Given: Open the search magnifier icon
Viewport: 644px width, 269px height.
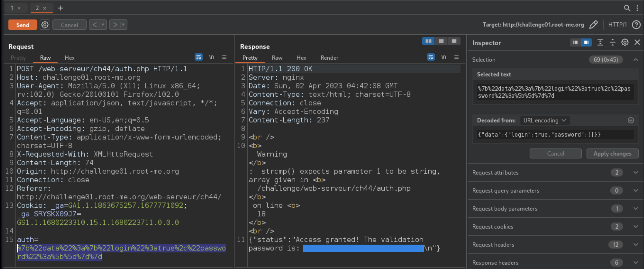Looking at the screenshot, I should tap(627, 8).
